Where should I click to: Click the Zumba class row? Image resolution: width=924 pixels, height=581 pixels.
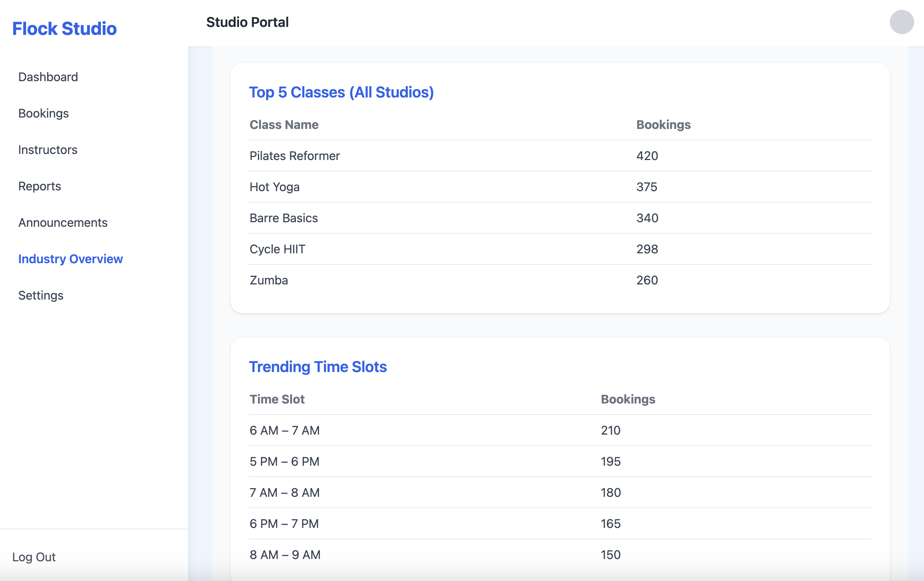268,280
